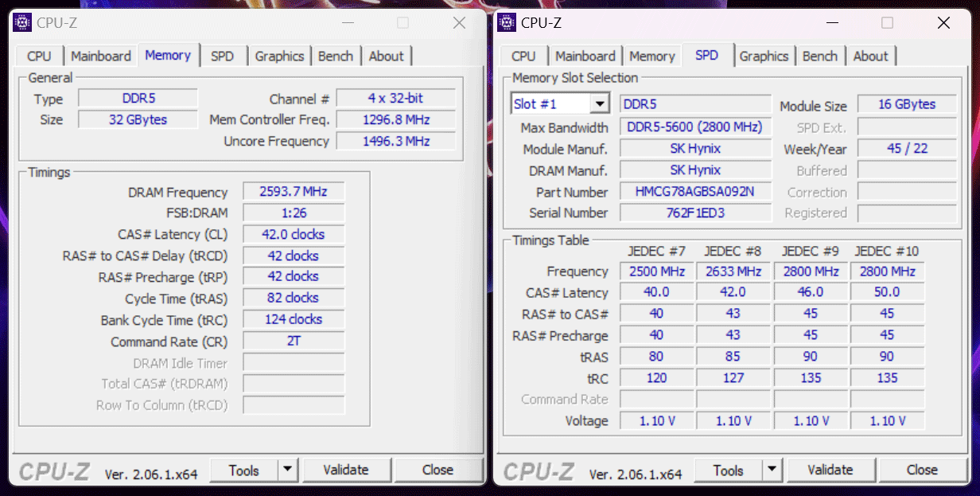This screenshot has width=980, height=496.
Task: Click JEDEC #7 frequency 2500 MHz
Action: click(x=657, y=271)
